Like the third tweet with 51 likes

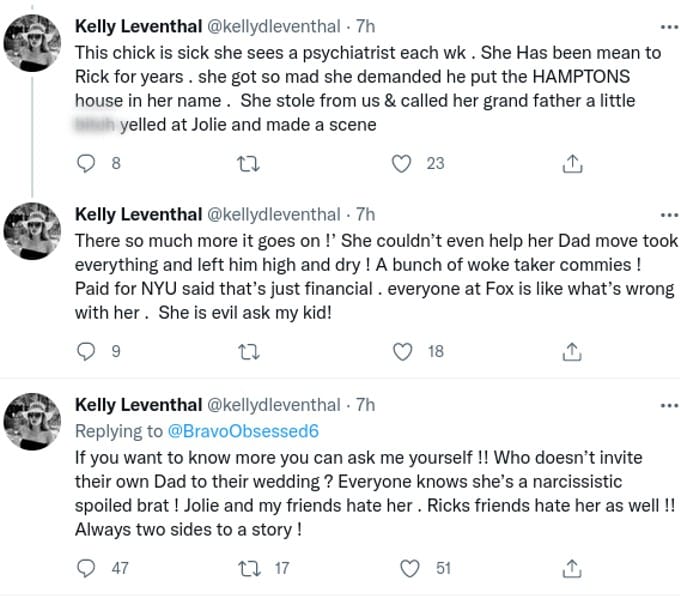pos(407,568)
